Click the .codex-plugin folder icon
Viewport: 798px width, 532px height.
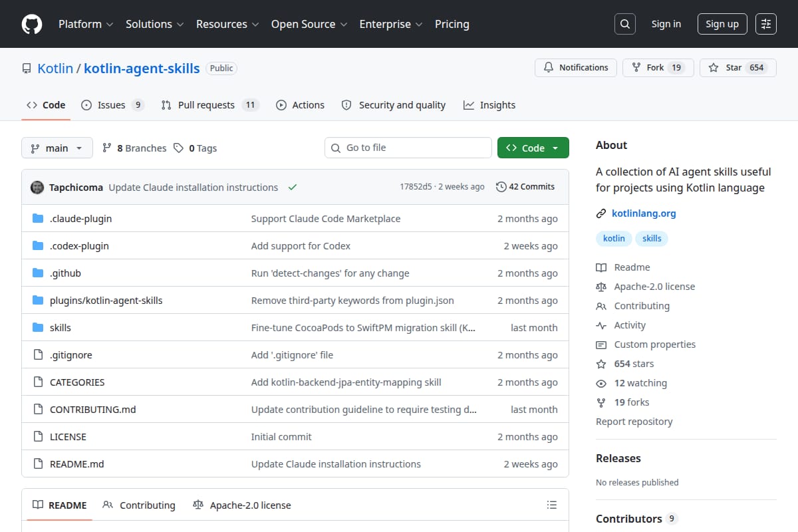(38, 246)
